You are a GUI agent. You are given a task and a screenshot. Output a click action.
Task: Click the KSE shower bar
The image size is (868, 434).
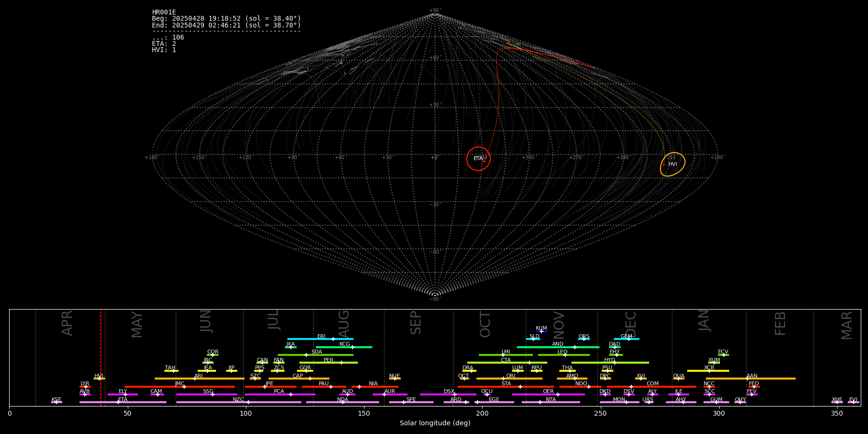coord(56,402)
